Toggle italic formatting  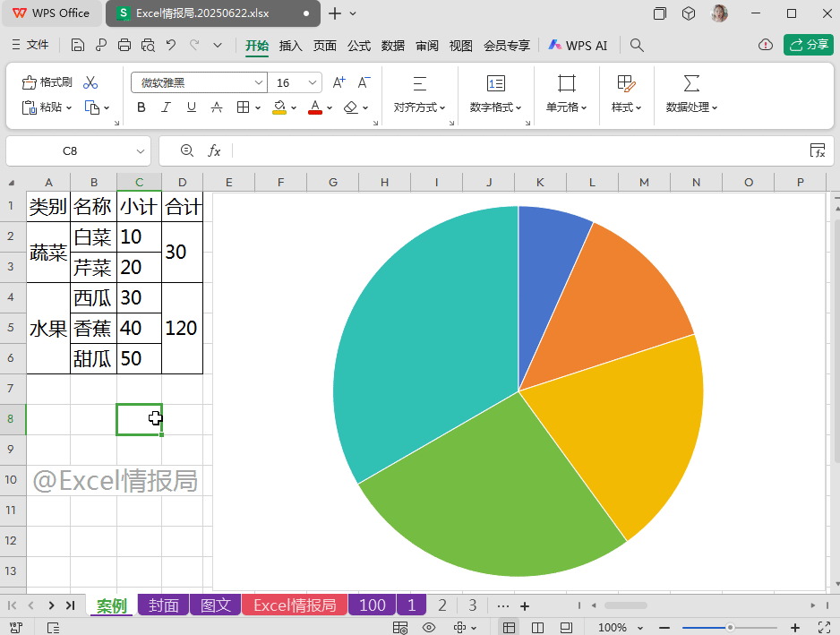click(x=166, y=107)
